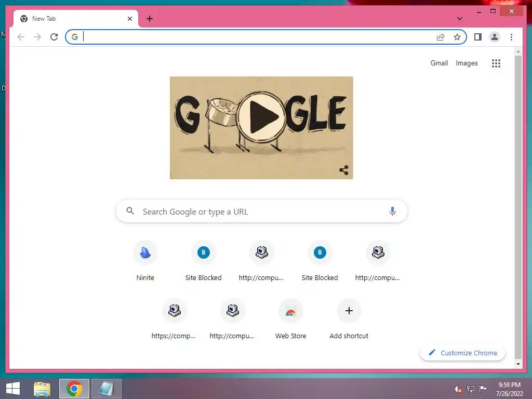The image size is (532, 399).
Task: Open Action Center flag icon
Action: (483, 389)
